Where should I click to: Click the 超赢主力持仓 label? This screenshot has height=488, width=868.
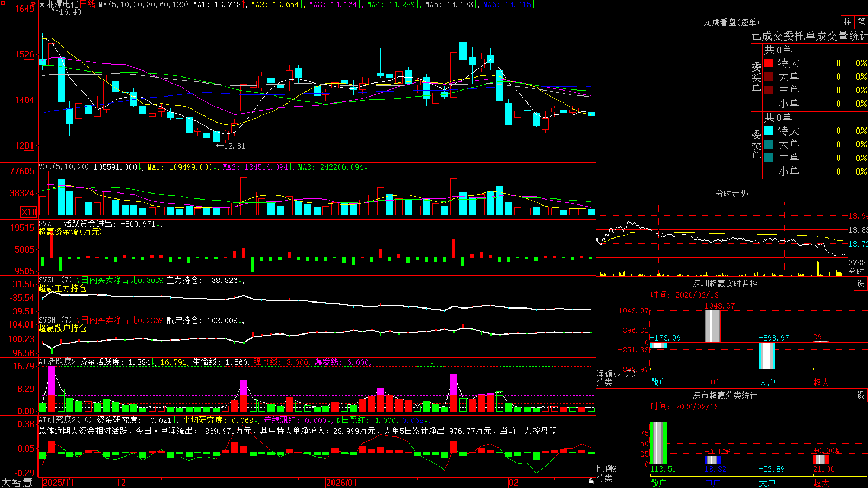[x=62, y=288]
